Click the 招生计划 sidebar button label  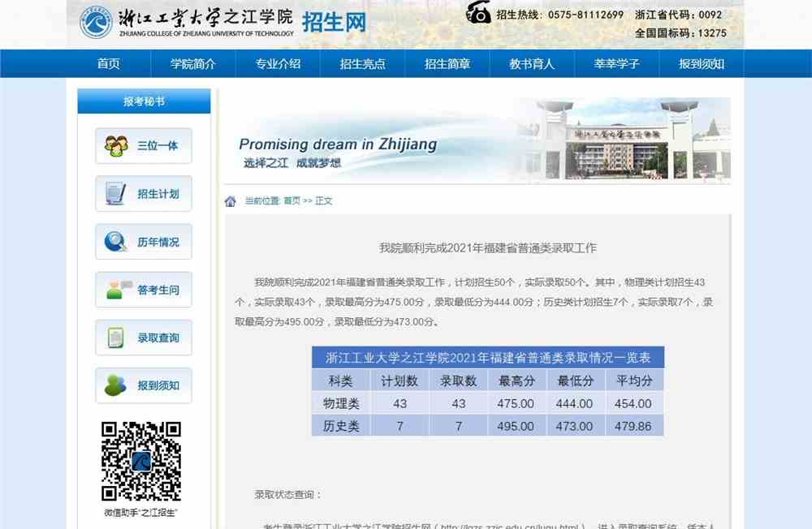tap(158, 194)
